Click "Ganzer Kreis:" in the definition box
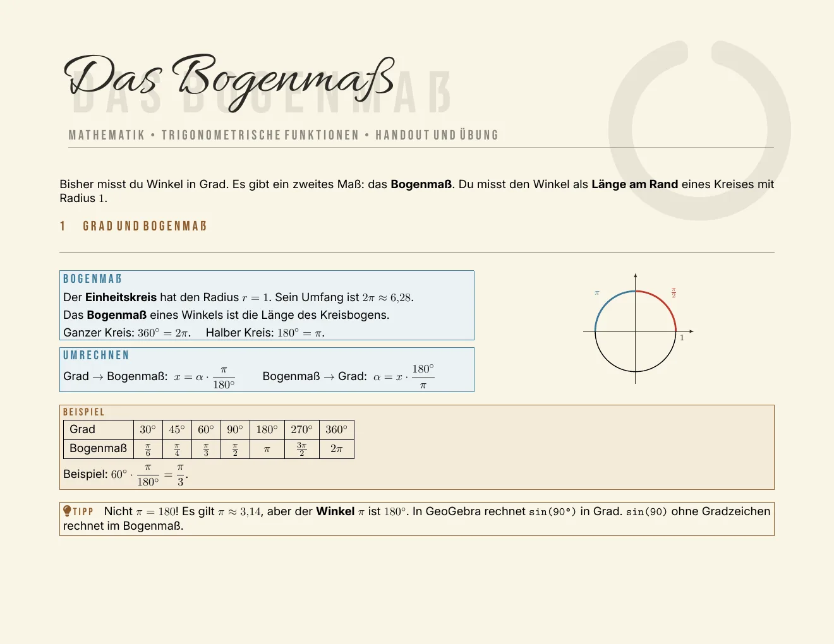Screen dimensions: 834x644 tap(99, 333)
